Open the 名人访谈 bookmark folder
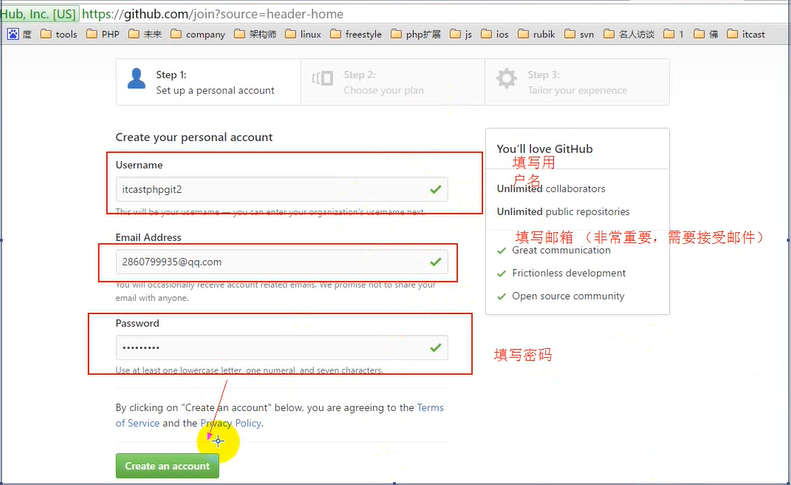Image resolution: width=791 pixels, height=485 pixels. pyautogui.click(x=629, y=34)
